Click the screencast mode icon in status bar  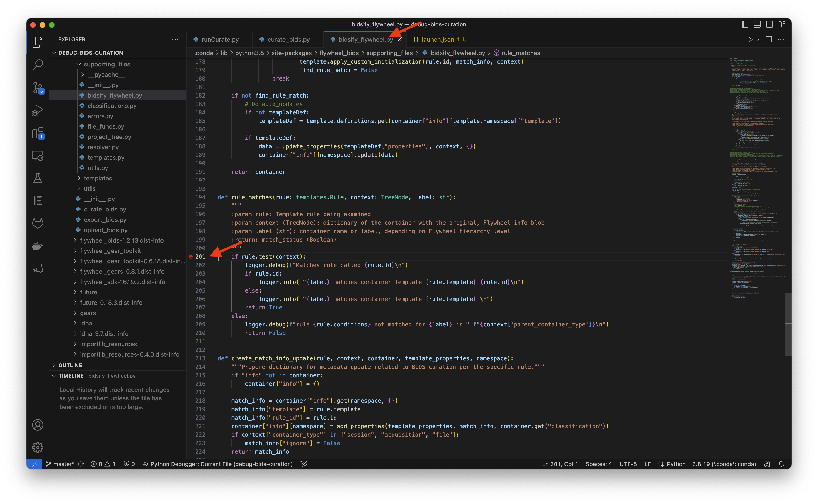pos(304,464)
